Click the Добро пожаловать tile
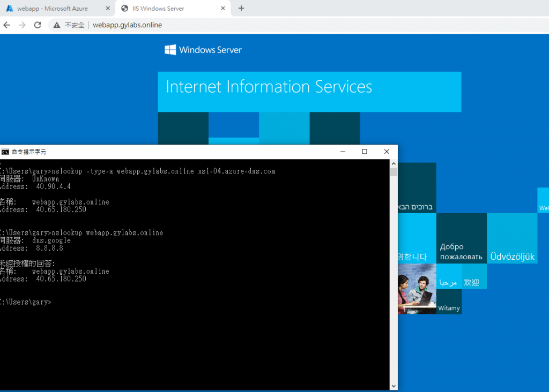Screen dimensions: 549x392 click(x=462, y=238)
